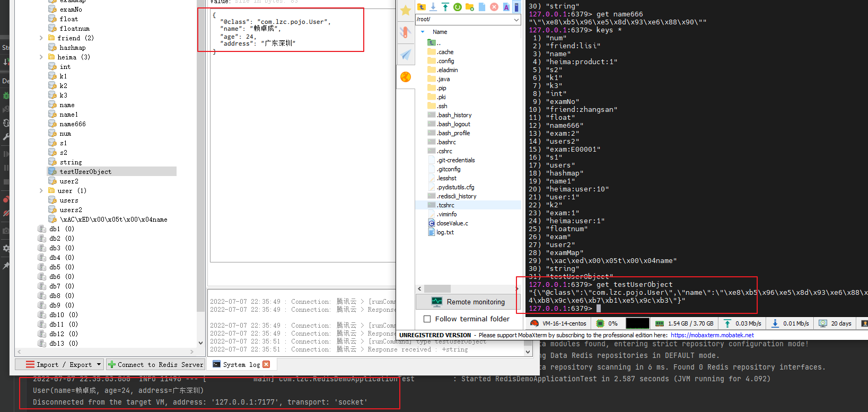The width and height of the screenshot is (868, 412).
Task: Click the parent '..' folder entry
Action: [435, 43]
